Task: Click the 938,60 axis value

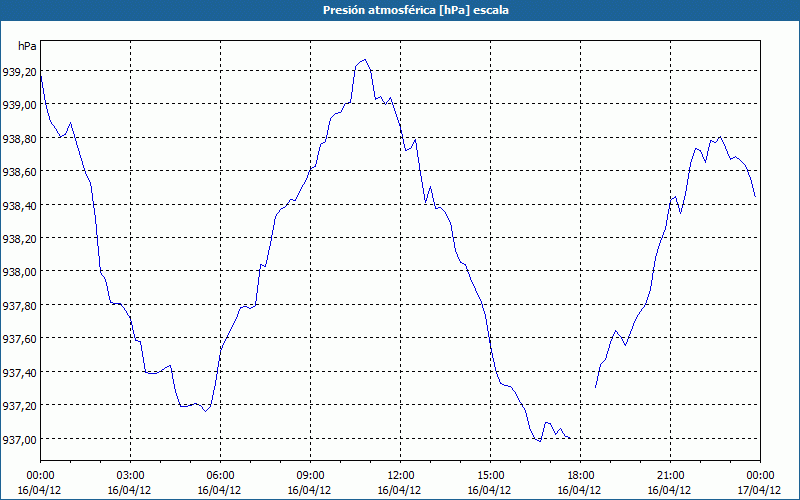Action: pyautogui.click(x=19, y=172)
